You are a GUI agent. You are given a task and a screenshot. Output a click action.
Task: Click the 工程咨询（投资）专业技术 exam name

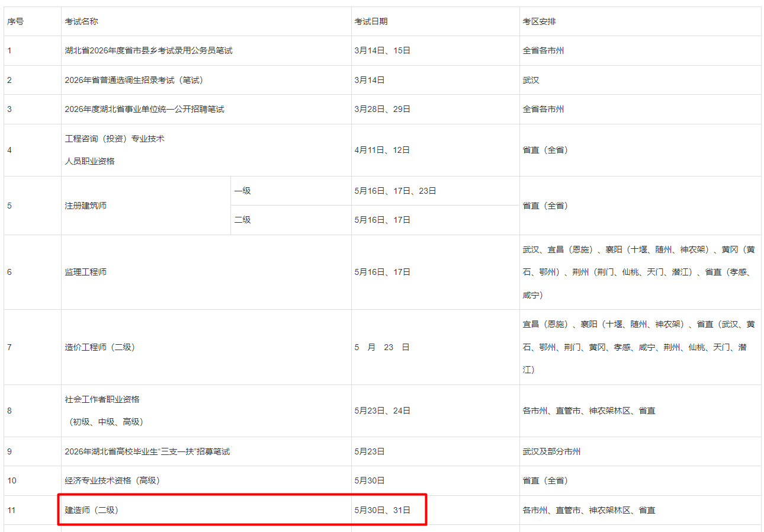point(114,139)
